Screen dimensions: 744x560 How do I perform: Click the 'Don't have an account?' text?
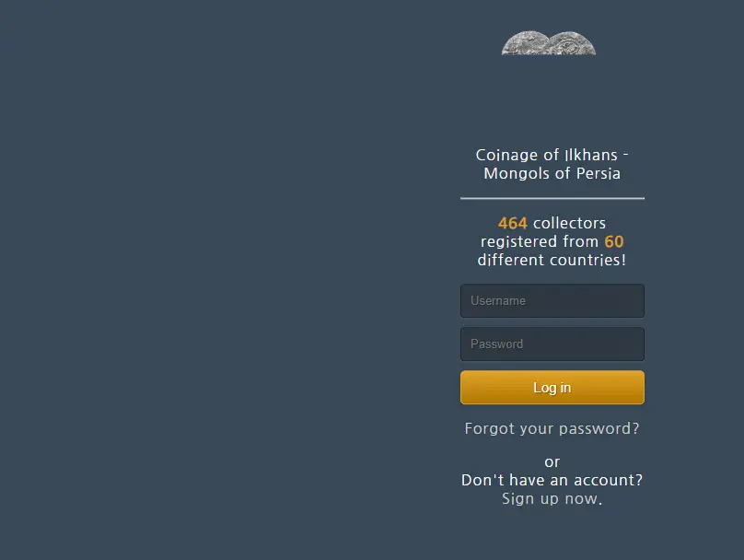[552, 480]
